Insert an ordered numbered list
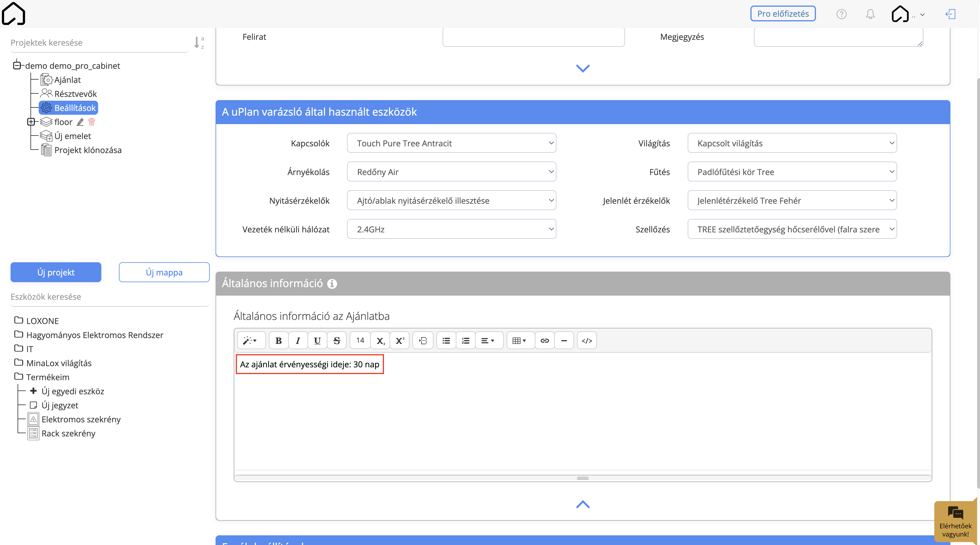This screenshot has width=980, height=545. 466,340
